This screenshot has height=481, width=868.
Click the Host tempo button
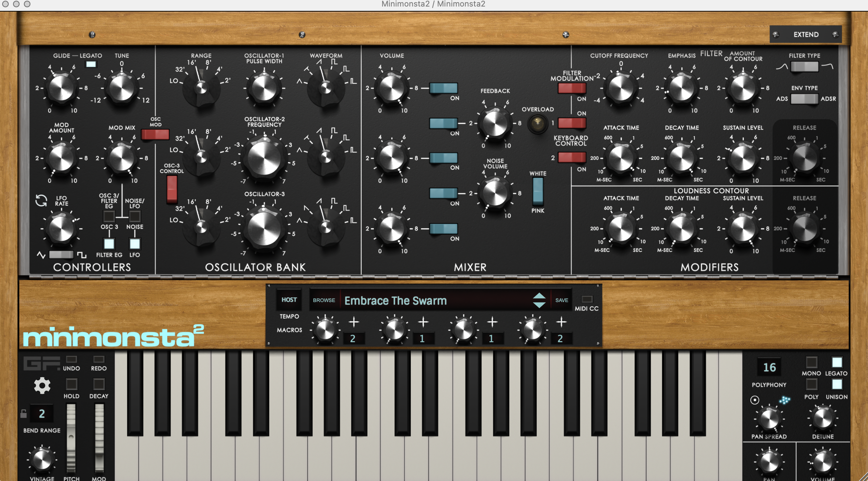tap(289, 300)
